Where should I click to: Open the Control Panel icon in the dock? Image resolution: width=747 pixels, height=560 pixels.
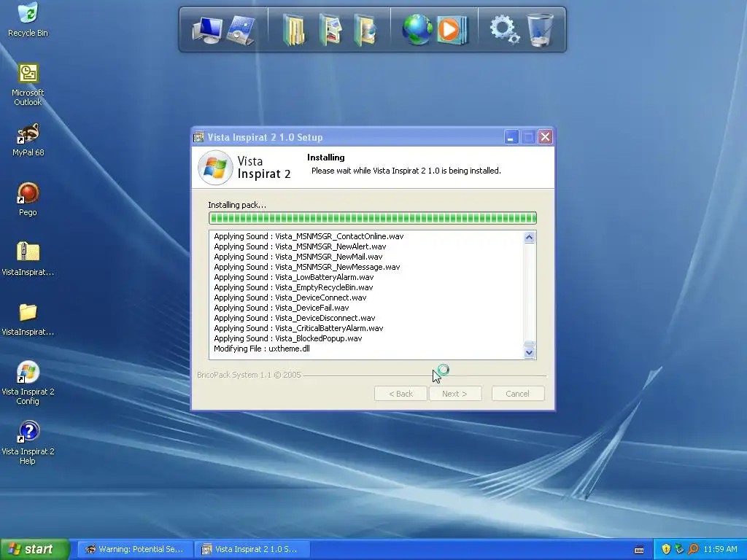(241, 30)
